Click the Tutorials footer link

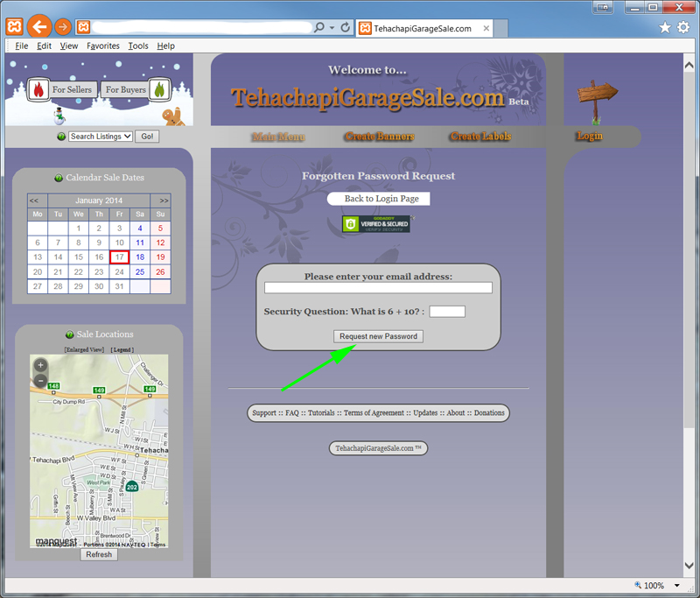(321, 412)
